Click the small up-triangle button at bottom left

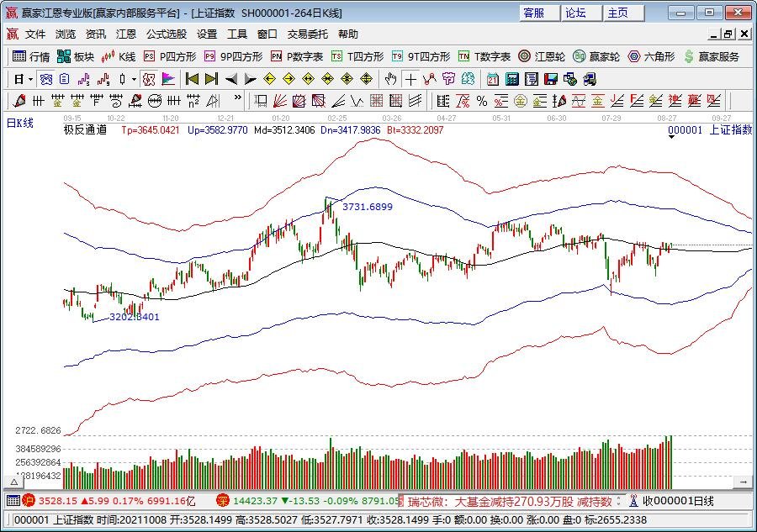click(14, 482)
